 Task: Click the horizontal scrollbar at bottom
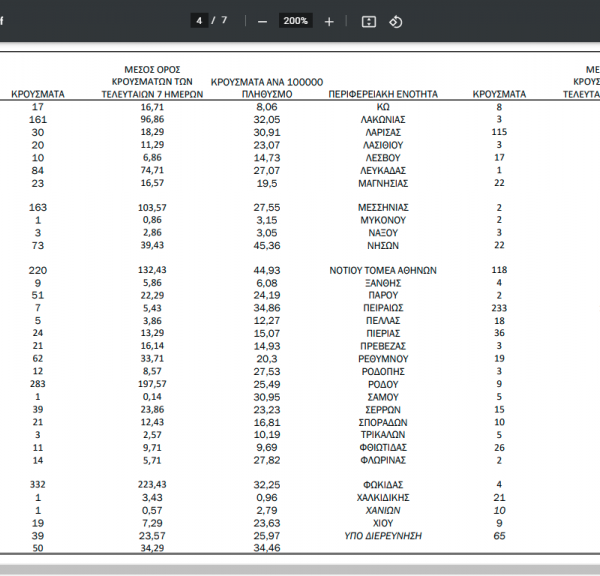pos(300,569)
